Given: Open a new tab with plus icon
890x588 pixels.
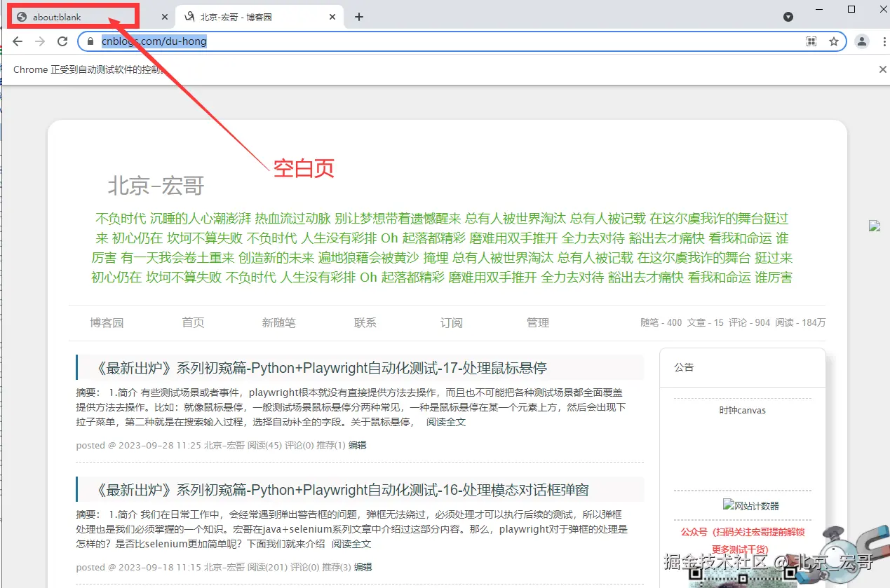Looking at the screenshot, I should [x=359, y=17].
